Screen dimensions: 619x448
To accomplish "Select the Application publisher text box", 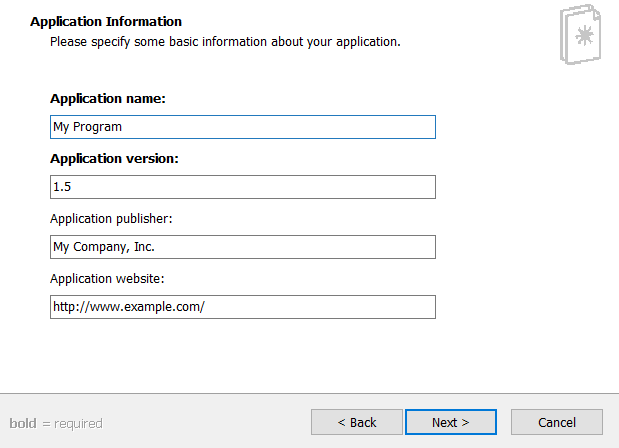I will pos(243,247).
